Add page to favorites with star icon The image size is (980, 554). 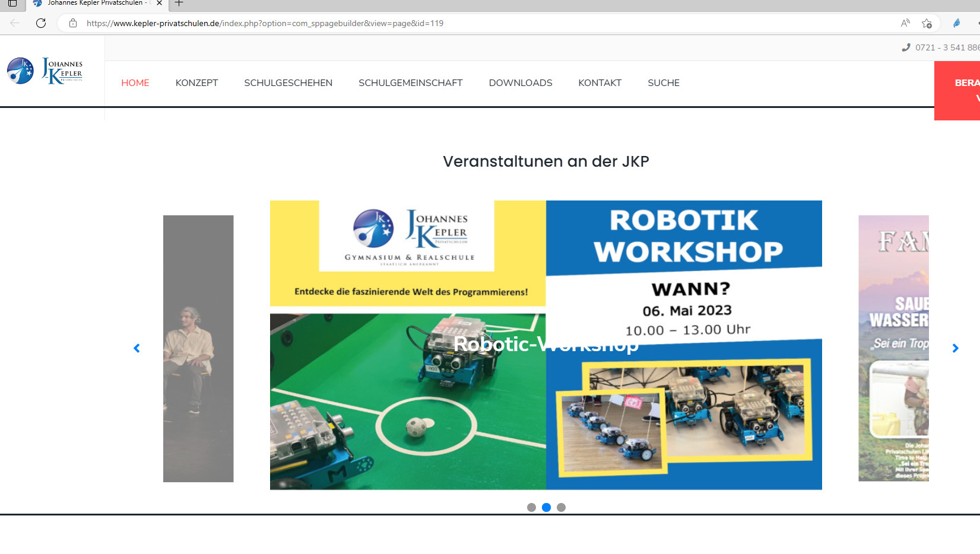click(927, 23)
